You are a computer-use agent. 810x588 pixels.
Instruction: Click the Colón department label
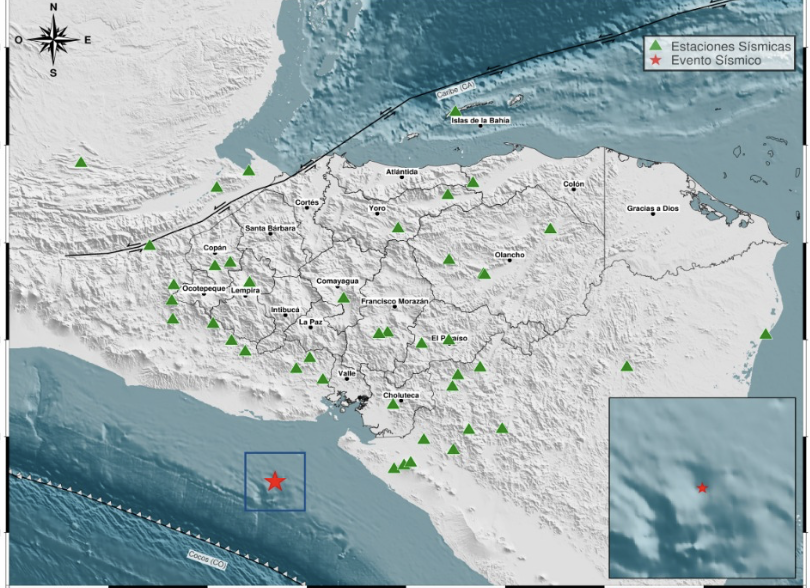pos(573,184)
